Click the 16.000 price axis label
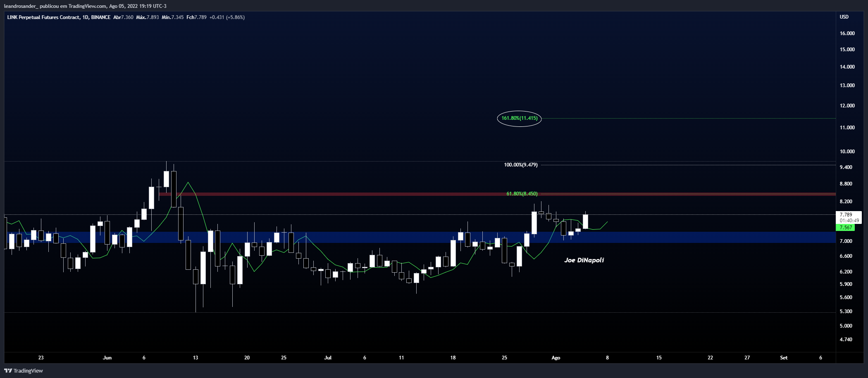Screen dimensions: 868x378 click(x=847, y=33)
